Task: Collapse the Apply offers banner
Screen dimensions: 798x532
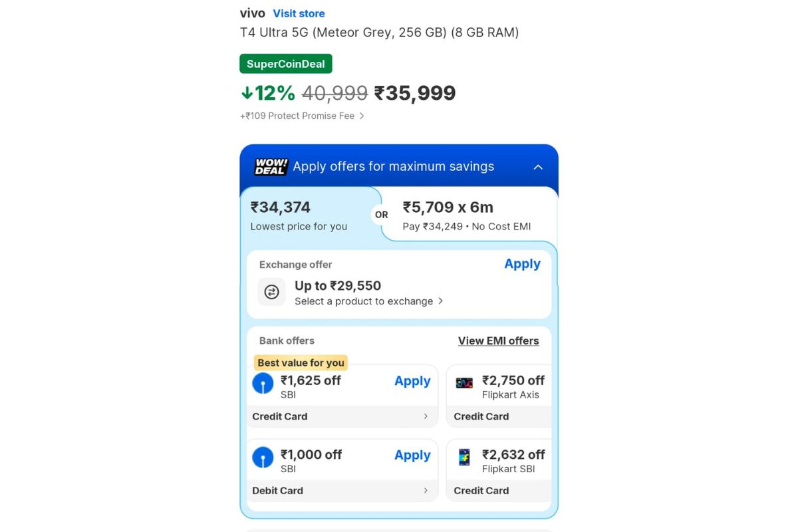Action: (538, 168)
